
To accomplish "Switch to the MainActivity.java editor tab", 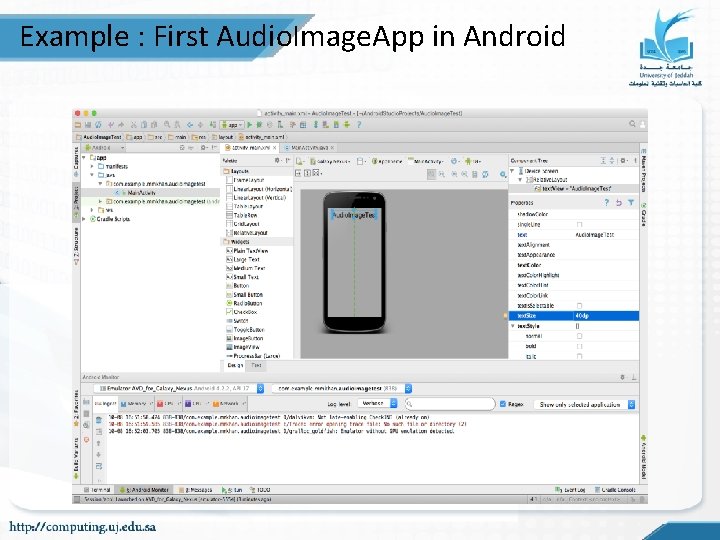I will coord(309,148).
